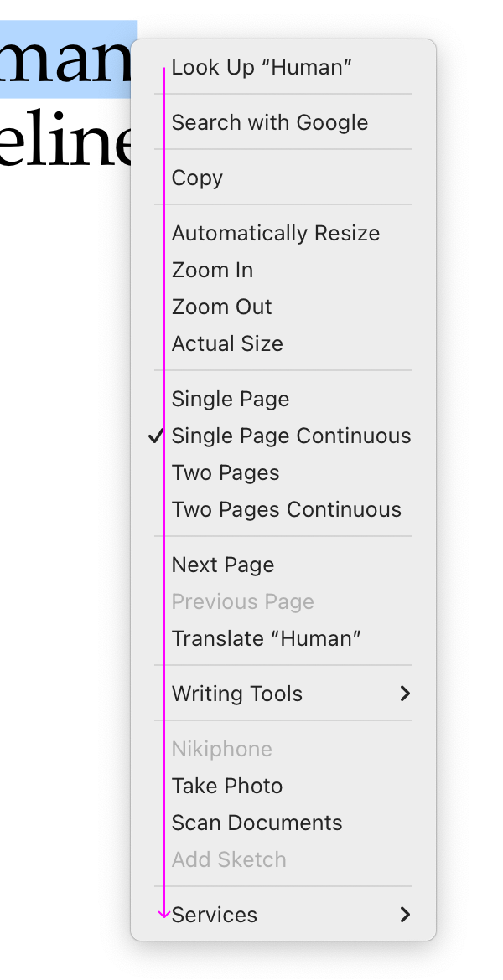Switch to Two Pages view
This screenshot has width=503, height=980.
click(226, 473)
